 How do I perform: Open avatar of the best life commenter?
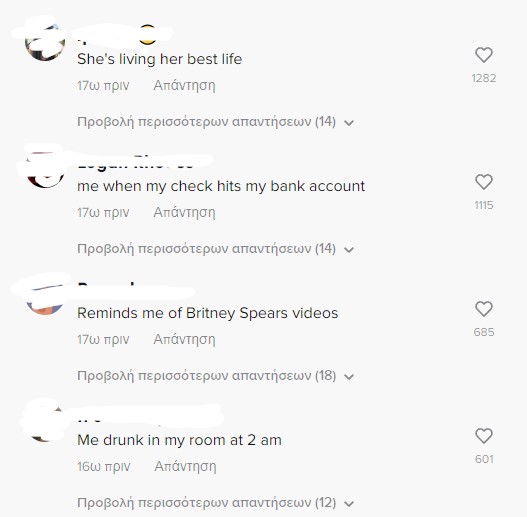tap(45, 42)
